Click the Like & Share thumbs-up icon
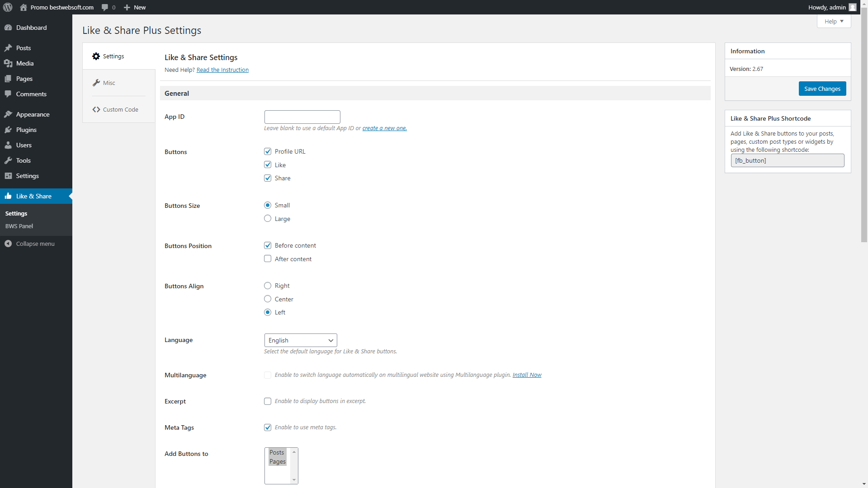This screenshot has width=868, height=488. [8, 196]
